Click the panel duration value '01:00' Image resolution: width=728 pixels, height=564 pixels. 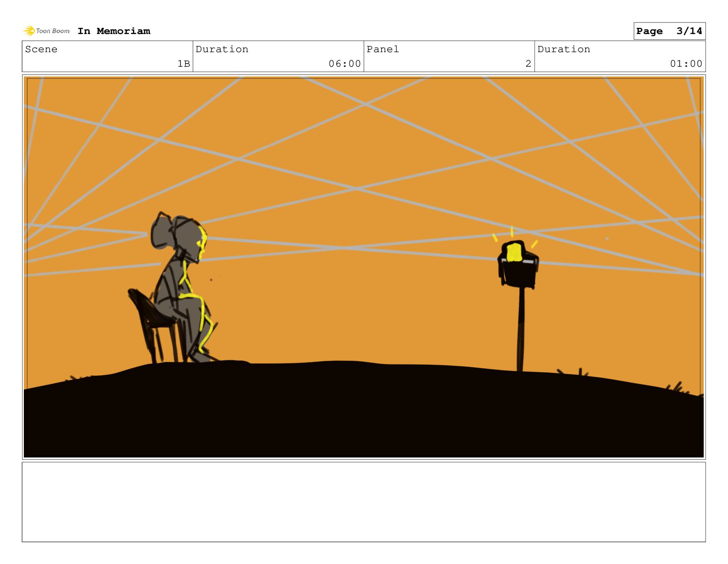(x=686, y=64)
